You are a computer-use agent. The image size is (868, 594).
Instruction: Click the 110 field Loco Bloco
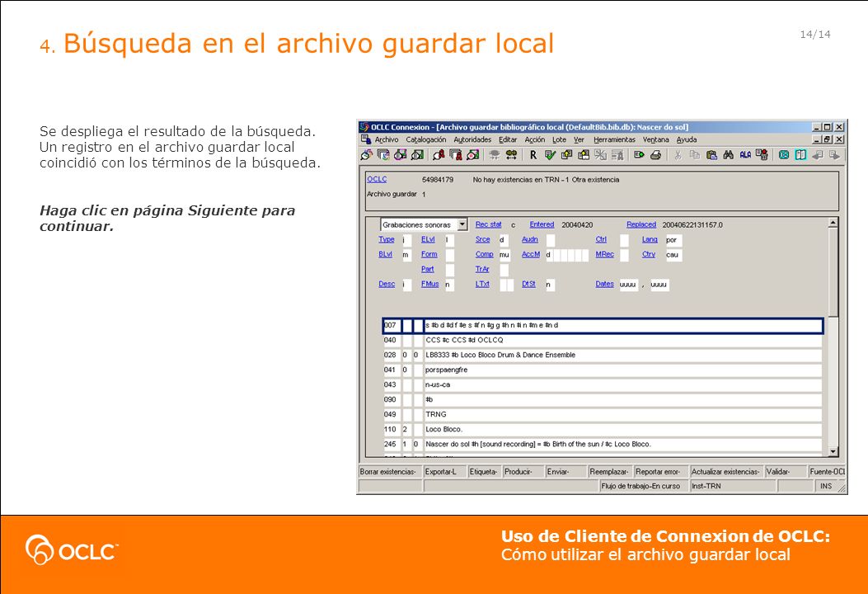tap(623, 430)
